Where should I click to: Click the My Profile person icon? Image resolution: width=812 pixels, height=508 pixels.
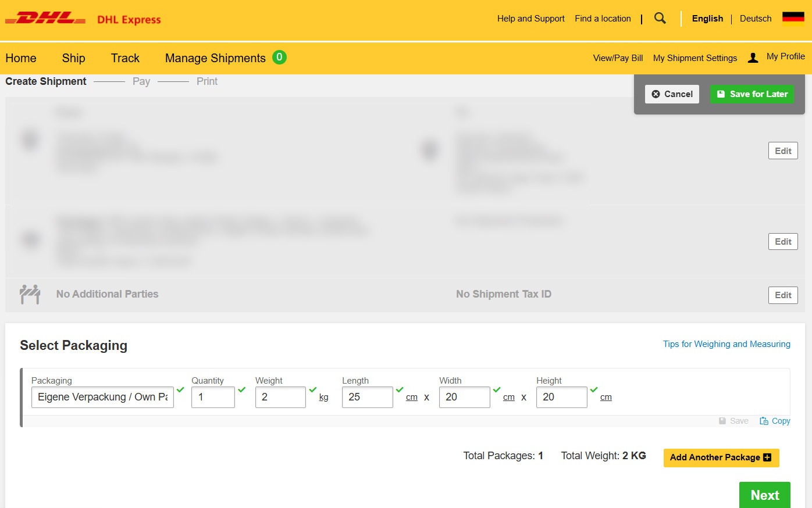[753, 58]
